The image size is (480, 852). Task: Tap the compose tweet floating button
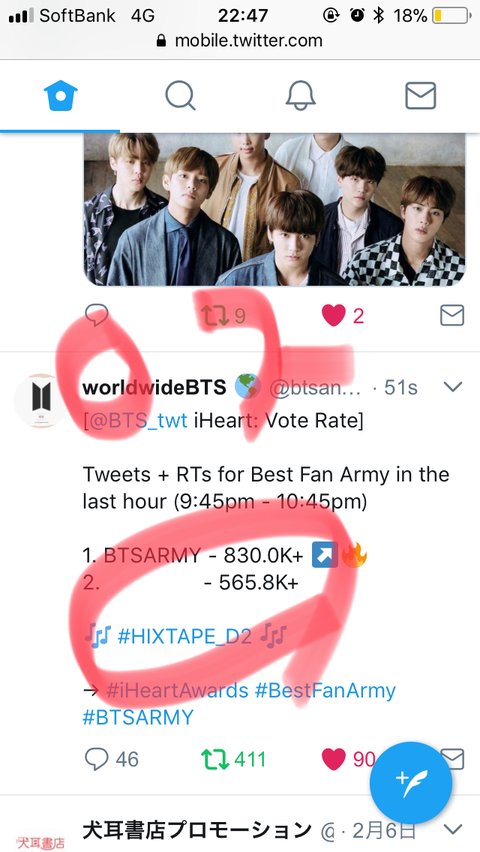tap(410, 782)
